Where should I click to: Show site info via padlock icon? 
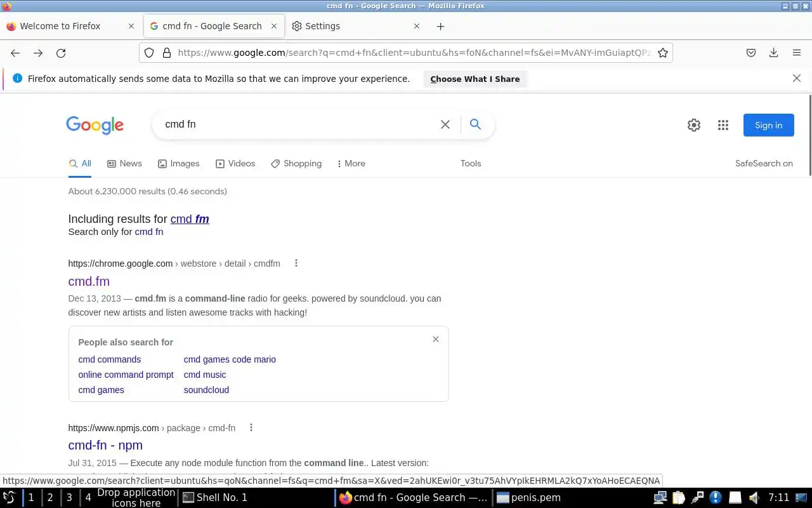click(x=167, y=53)
